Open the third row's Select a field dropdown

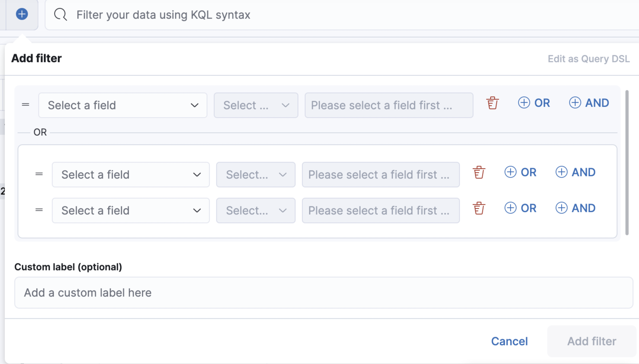(131, 211)
